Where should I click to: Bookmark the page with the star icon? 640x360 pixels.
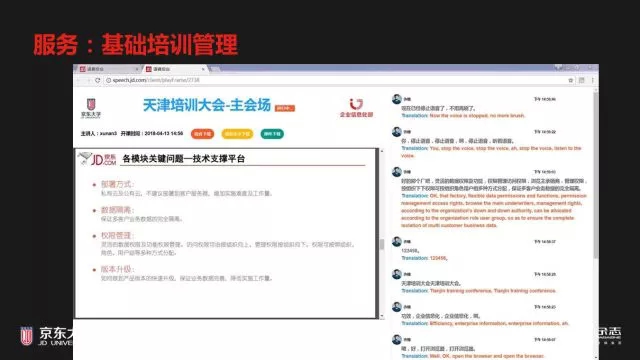point(571,80)
